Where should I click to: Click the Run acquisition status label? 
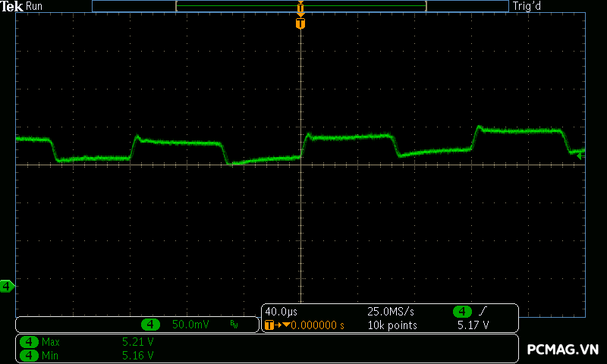click(x=35, y=6)
